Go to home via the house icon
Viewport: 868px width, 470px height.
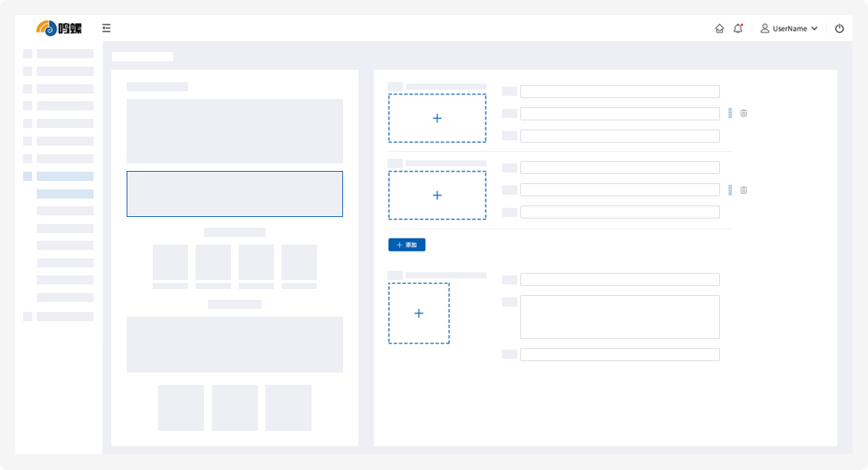pyautogui.click(x=719, y=28)
